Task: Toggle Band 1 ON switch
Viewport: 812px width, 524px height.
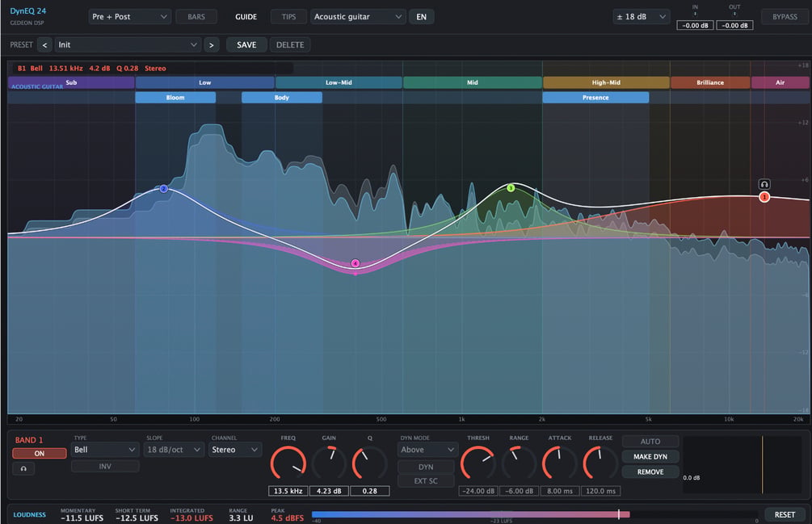Action: [40, 453]
